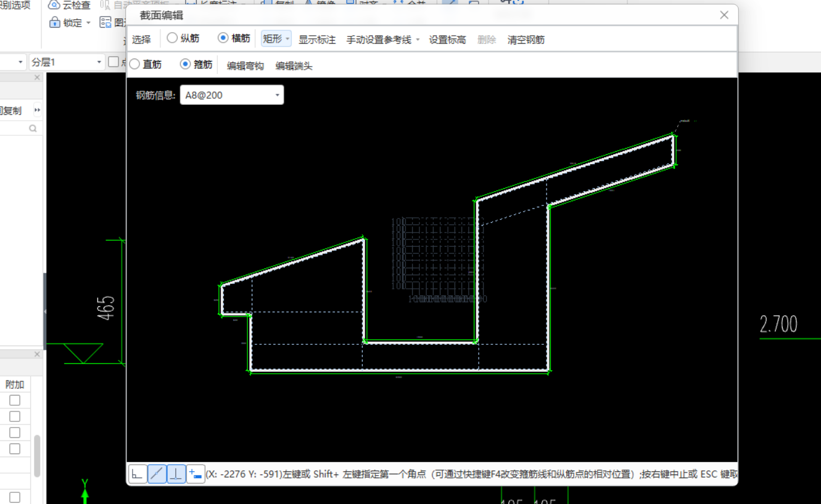Click the 删除 toolbar item
The image size is (821, 504).
click(x=487, y=39)
